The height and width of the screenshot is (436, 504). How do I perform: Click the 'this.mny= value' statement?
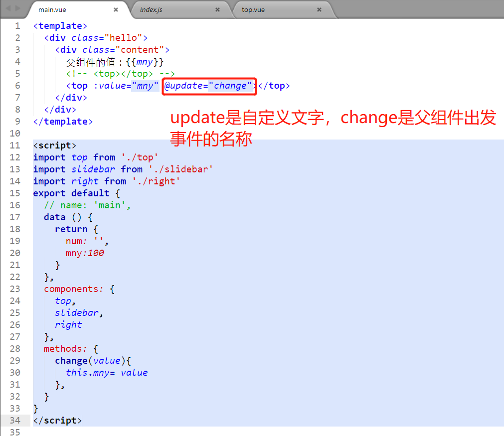(107, 372)
